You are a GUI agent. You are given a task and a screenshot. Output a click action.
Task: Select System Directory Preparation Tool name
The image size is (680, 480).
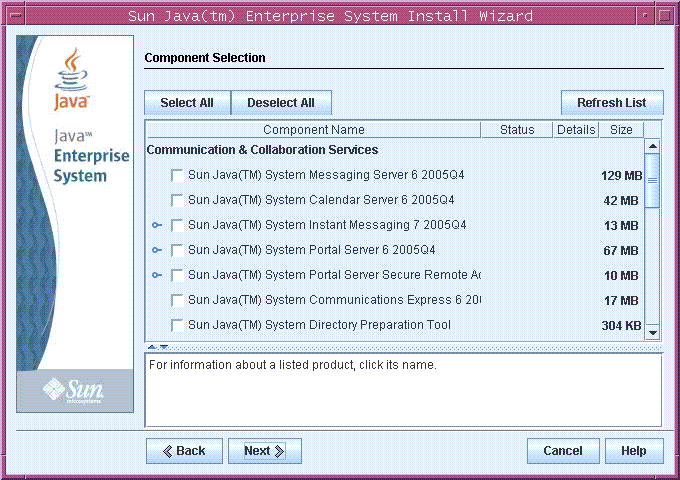pos(319,325)
